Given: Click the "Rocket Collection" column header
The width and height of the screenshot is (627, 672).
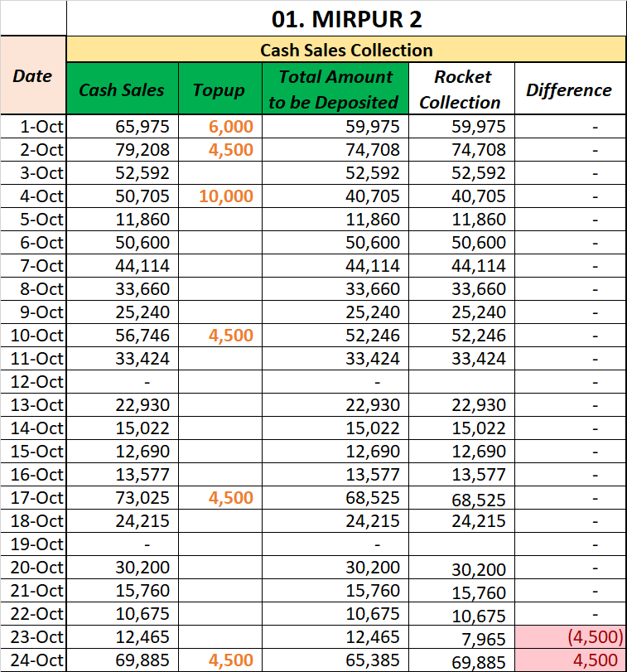Looking at the screenshot, I should point(461,89).
